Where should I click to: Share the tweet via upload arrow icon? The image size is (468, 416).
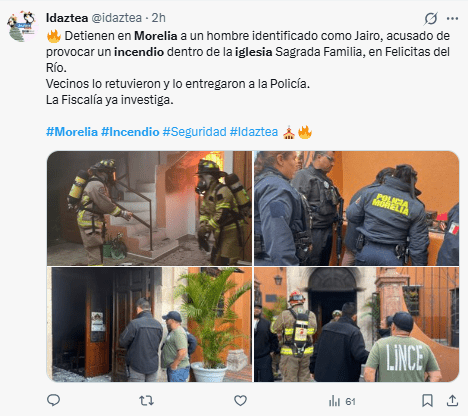click(x=452, y=400)
